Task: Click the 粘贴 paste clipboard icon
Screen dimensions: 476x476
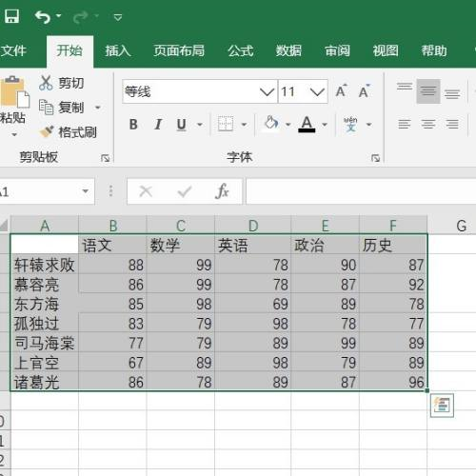Action: pos(14,92)
